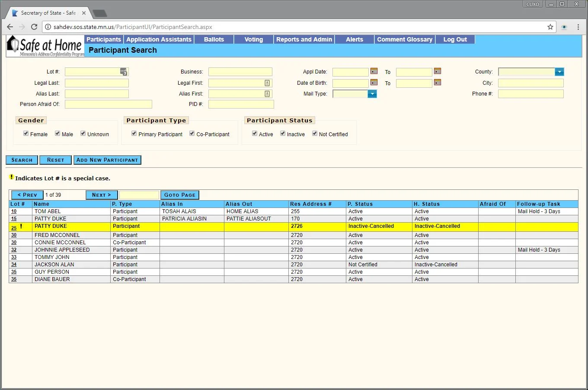The width and height of the screenshot is (588, 390).
Task: Click Add New Participant button
Action: (x=107, y=160)
